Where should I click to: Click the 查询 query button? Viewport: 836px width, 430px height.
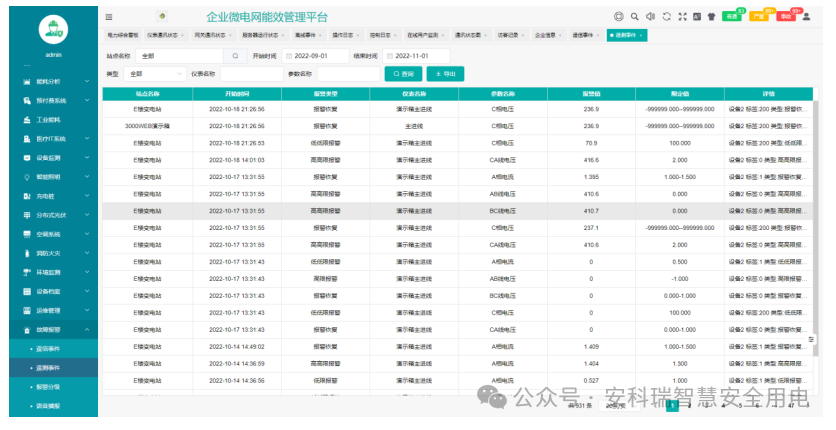point(404,74)
